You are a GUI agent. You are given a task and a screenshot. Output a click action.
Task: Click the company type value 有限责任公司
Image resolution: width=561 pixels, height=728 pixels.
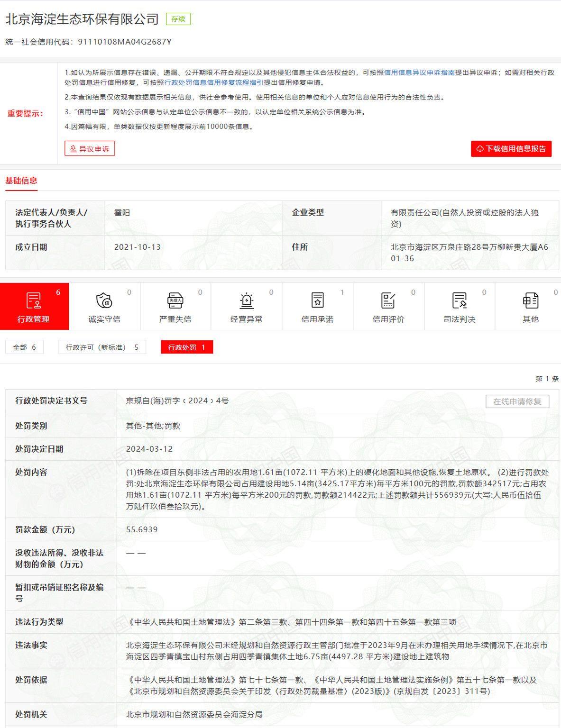click(465, 218)
